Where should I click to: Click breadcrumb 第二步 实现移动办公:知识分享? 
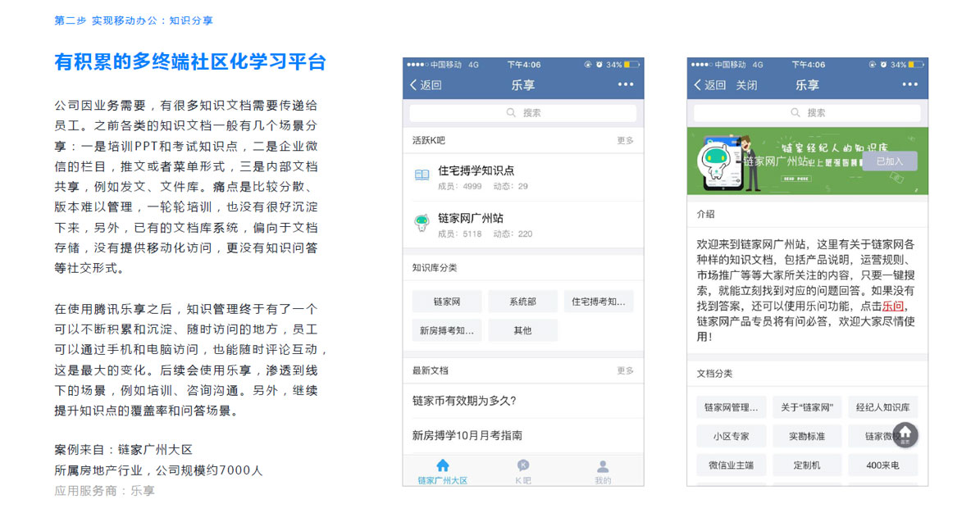point(134,20)
